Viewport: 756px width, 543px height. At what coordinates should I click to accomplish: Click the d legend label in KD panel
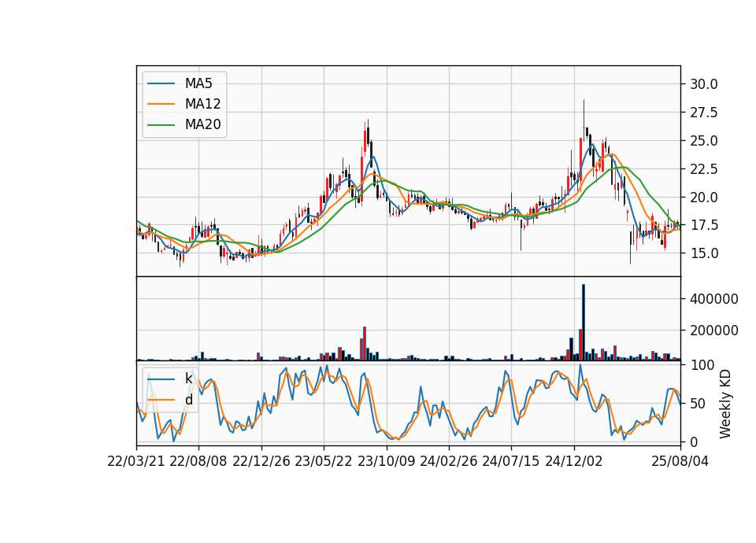click(188, 400)
